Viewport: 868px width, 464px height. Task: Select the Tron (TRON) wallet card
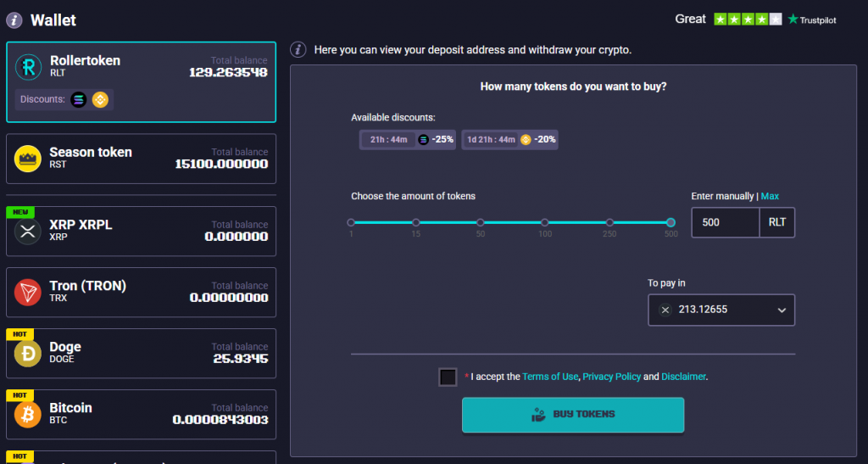142,293
